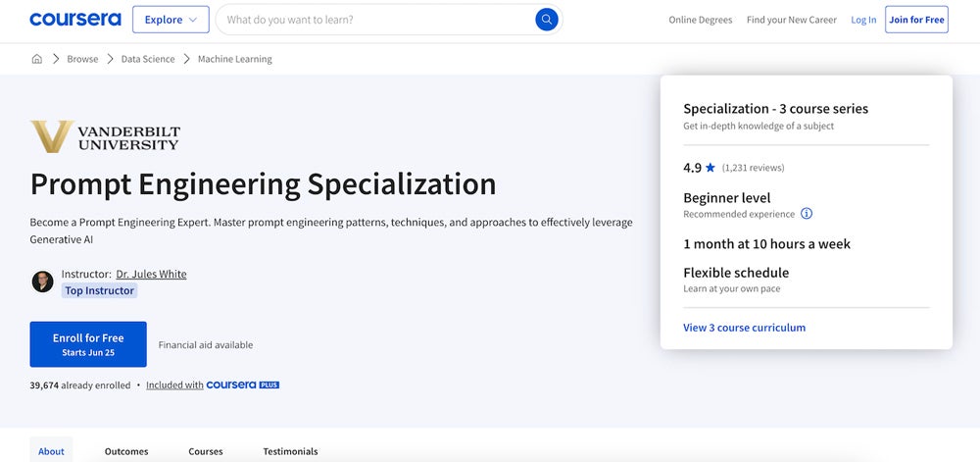The image size is (980, 462).
Task: Switch to the Outcomes tab
Action: pos(126,451)
